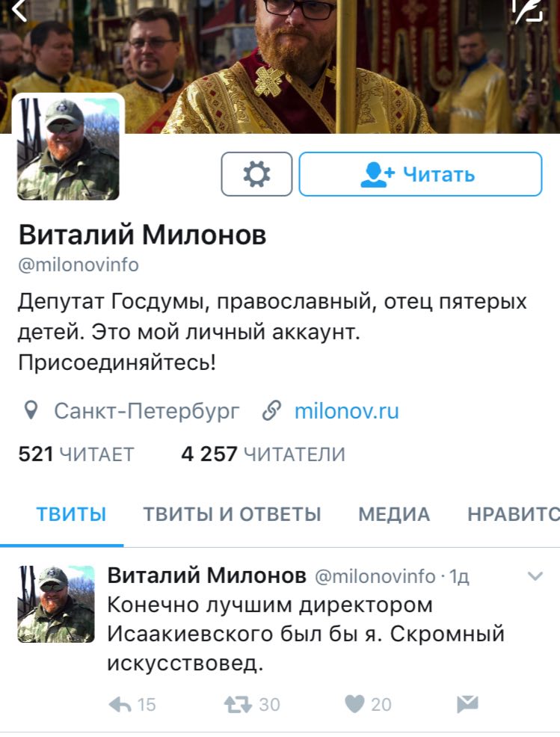Tap the back arrow icon

pos(19,10)
